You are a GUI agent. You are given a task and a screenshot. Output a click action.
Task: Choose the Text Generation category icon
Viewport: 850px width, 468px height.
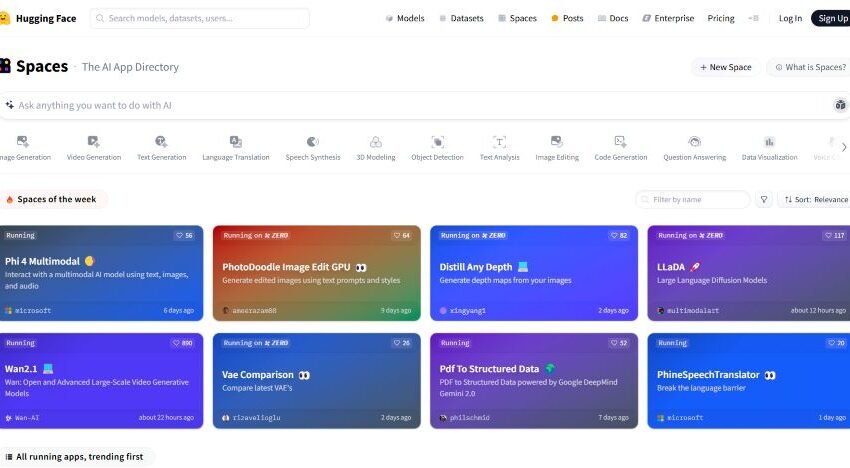(161, 142)
